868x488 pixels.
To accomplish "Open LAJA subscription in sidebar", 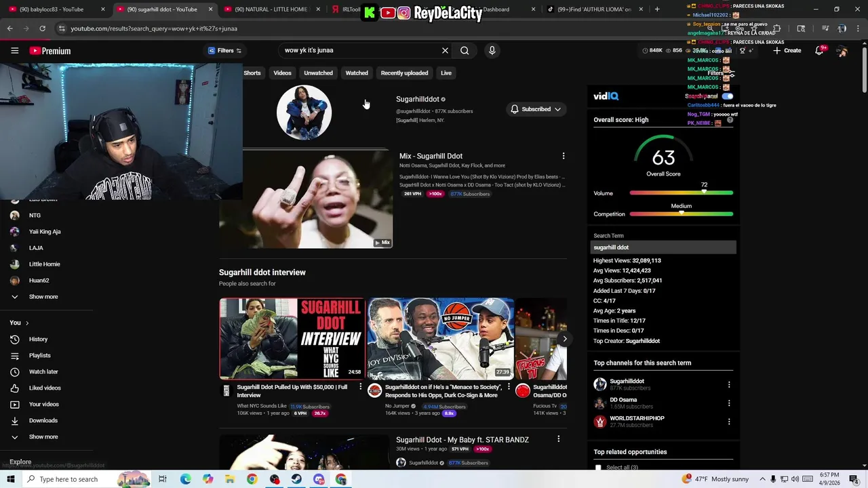I will [36, 248].
